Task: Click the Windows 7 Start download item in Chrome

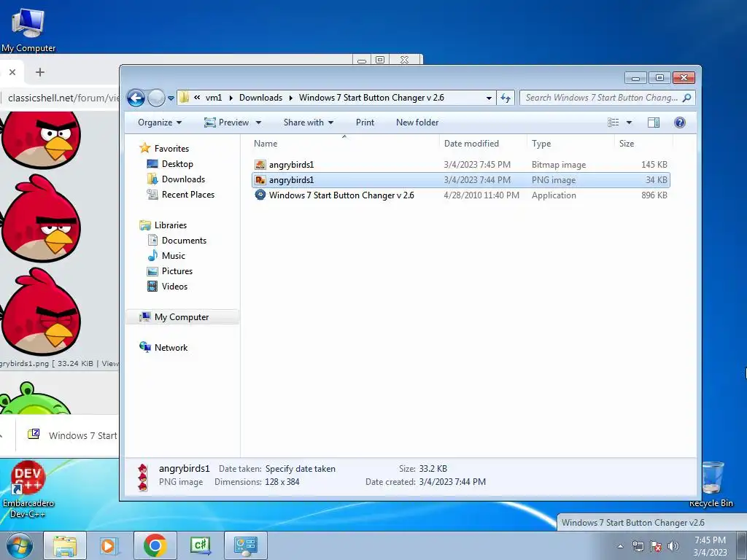Action: tap(74, 435)
